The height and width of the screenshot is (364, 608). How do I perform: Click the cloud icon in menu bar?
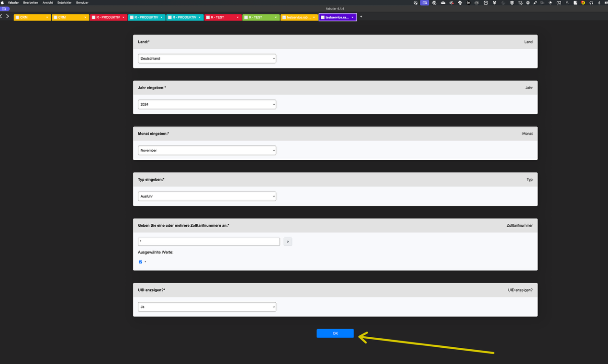pyautogui.click(x=443, y=3)
